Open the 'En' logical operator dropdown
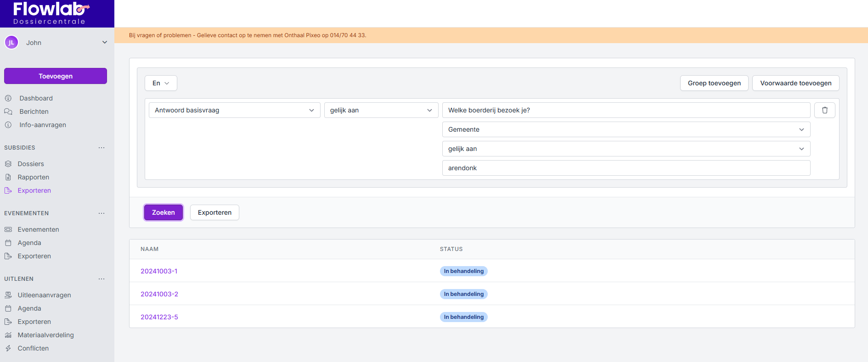Screen dimensions: 868x362 coord(161,83)
